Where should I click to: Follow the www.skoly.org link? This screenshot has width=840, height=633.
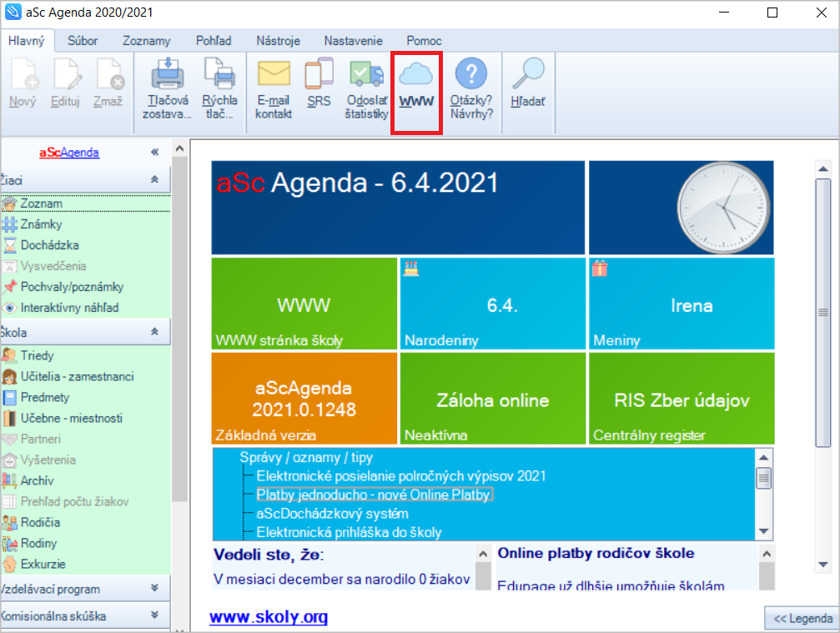[x=269, y=617]
